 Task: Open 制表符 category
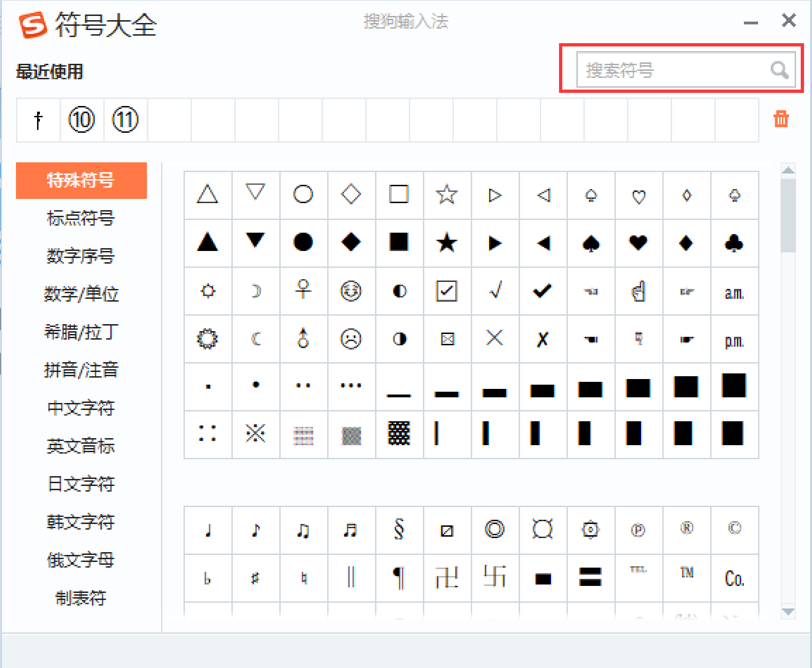coord(81,598)
